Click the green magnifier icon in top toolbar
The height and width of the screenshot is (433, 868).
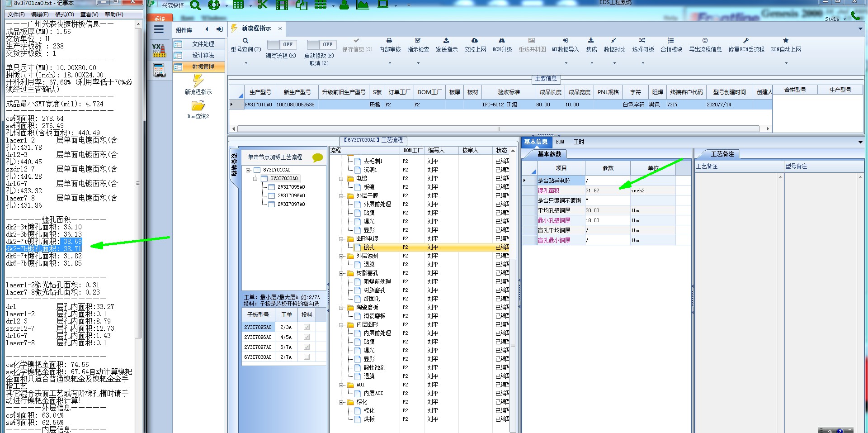pyautogui.click(x=195, y=5)
